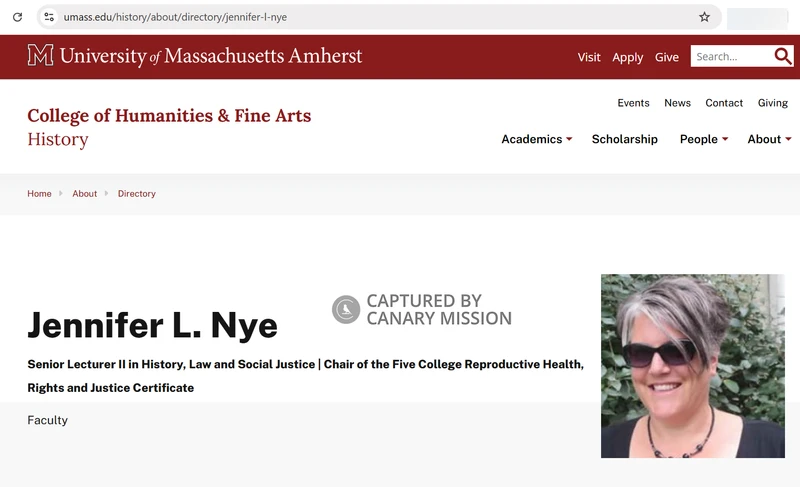Expand the About dropdown menu
Image resolution: width=800 pixels, height=487 pixels.
769,139
